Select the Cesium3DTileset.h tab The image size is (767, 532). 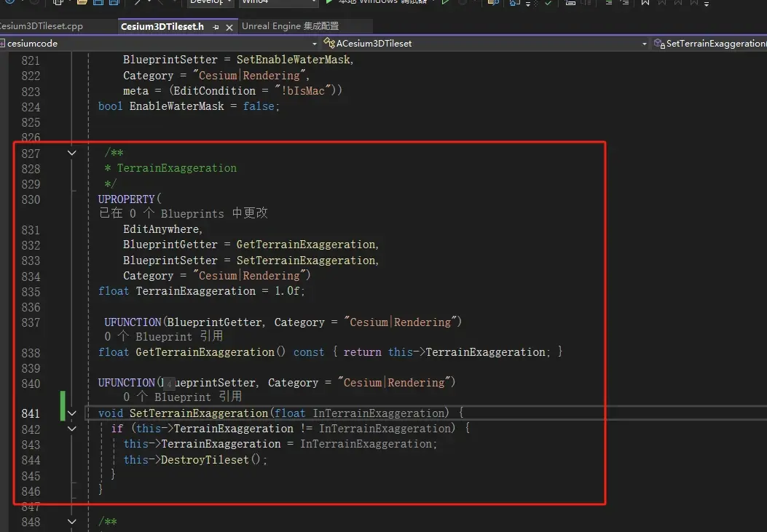click(x=162, y=26)
